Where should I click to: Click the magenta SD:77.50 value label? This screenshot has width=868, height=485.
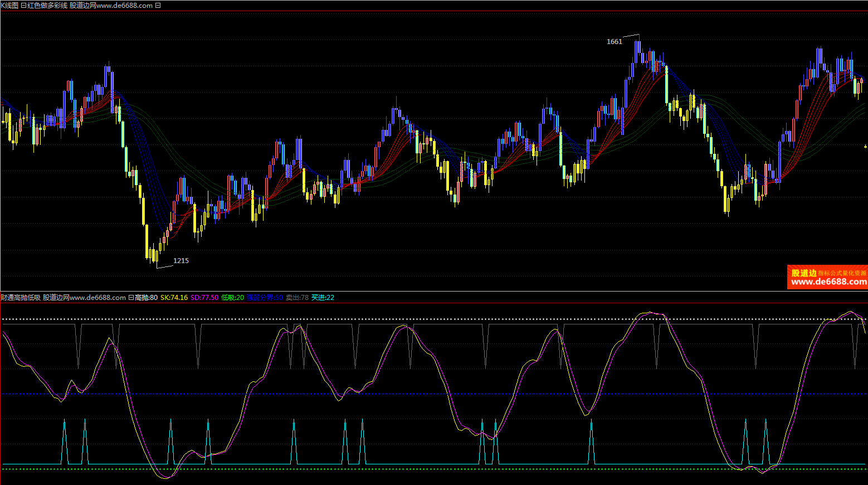[204, 298]
